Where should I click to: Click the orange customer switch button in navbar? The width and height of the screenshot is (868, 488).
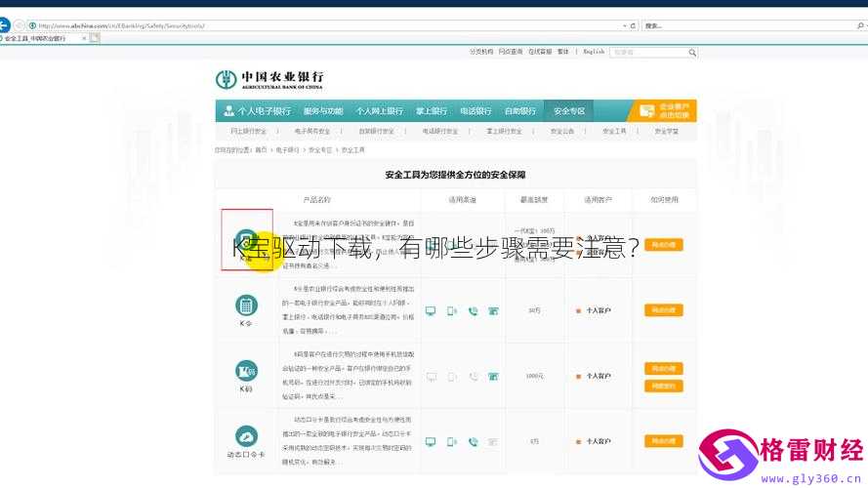pyautogui.click(x=664, y=111)
